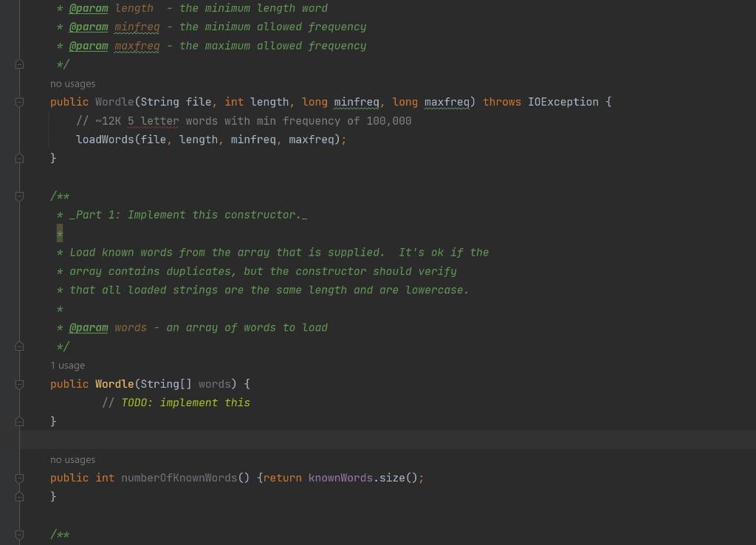Click the '_Part 1: Implement this constructor._' line
Viewport: 756px width, 545px height.
[x=188, y=215]
